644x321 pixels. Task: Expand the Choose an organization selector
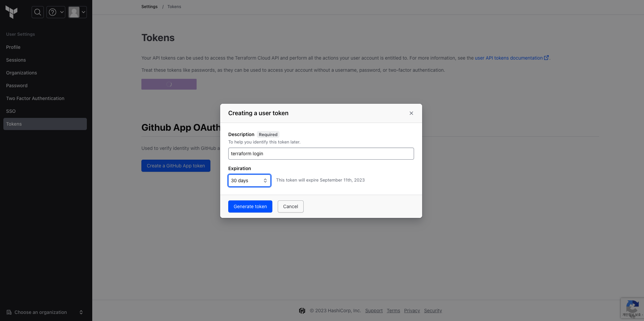[x=45, y=312]
